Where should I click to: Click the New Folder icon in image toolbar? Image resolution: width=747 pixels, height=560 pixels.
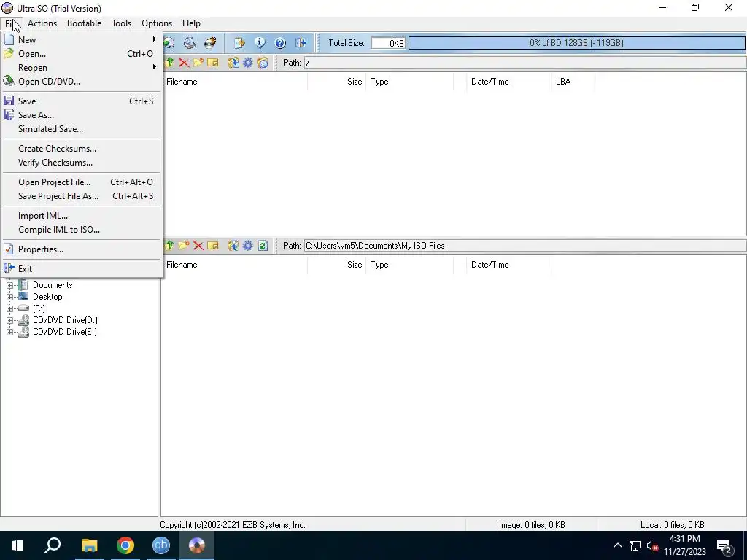198,63
